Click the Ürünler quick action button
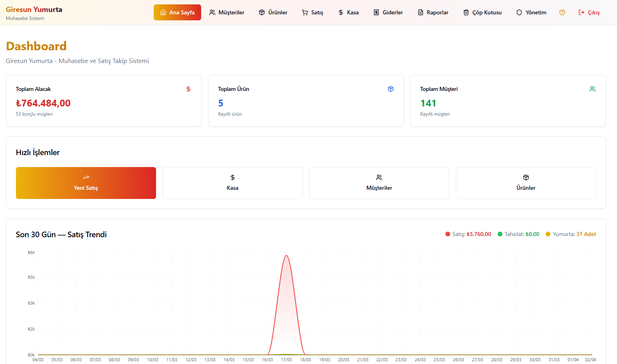Screen dimensions: 617x364 coord(526,183)
